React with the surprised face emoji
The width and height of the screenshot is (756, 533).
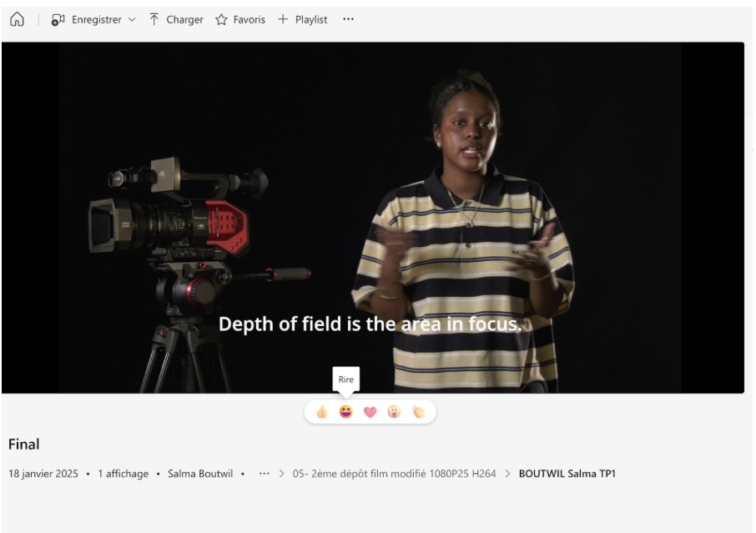(394, 412)
